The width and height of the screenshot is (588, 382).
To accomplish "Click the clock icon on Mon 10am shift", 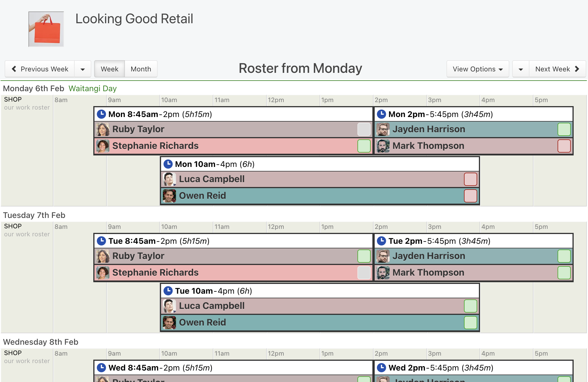I will (x=168, y=164).
